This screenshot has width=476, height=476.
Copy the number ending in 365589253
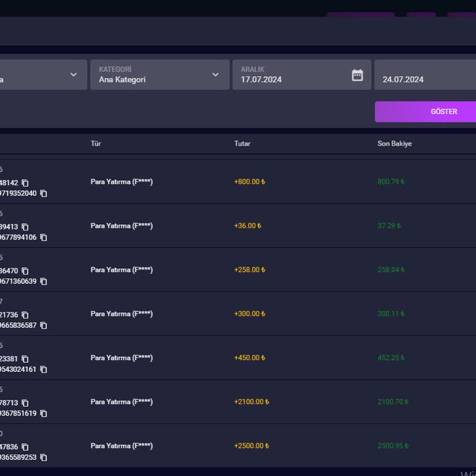pos(43,457)
